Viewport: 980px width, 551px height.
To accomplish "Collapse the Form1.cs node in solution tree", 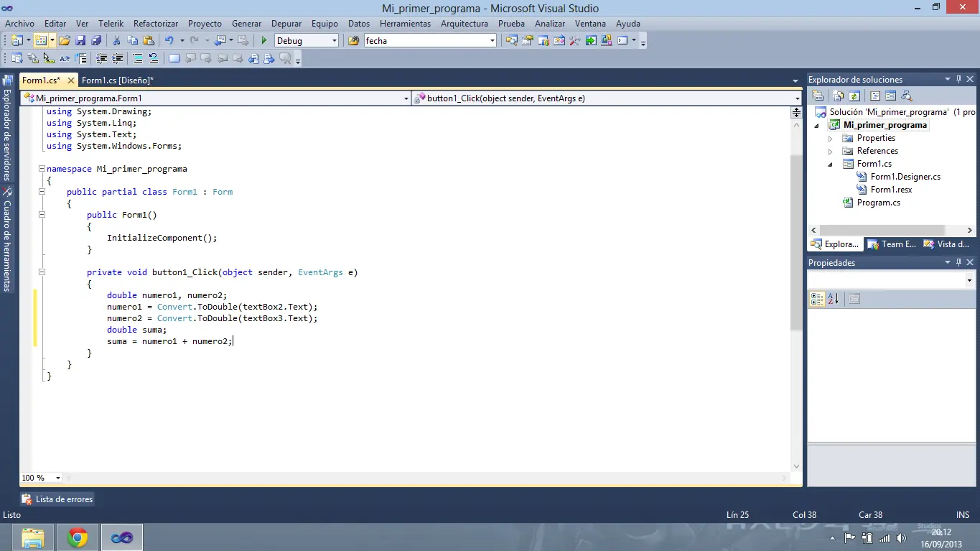I will pyautogui.click(x=831, y=164).
